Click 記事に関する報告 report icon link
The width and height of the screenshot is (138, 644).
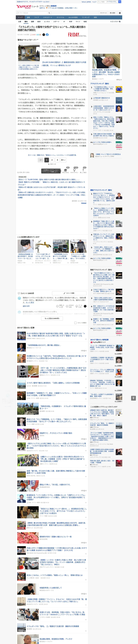[x=24, y=172]
